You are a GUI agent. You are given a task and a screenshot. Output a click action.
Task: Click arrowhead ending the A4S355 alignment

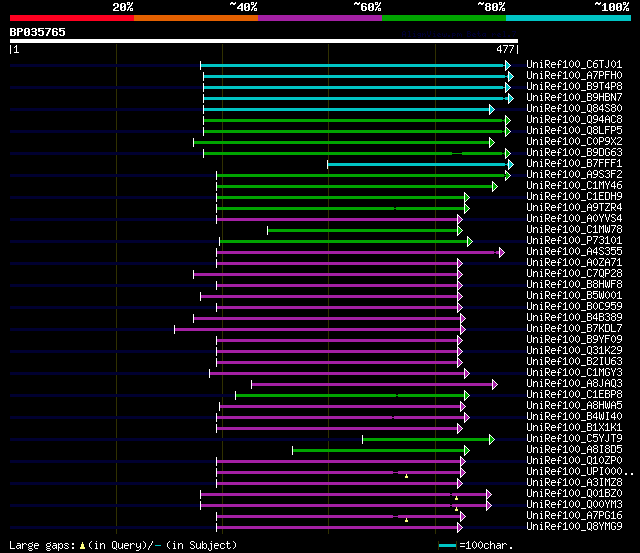[x=502, y=253]
